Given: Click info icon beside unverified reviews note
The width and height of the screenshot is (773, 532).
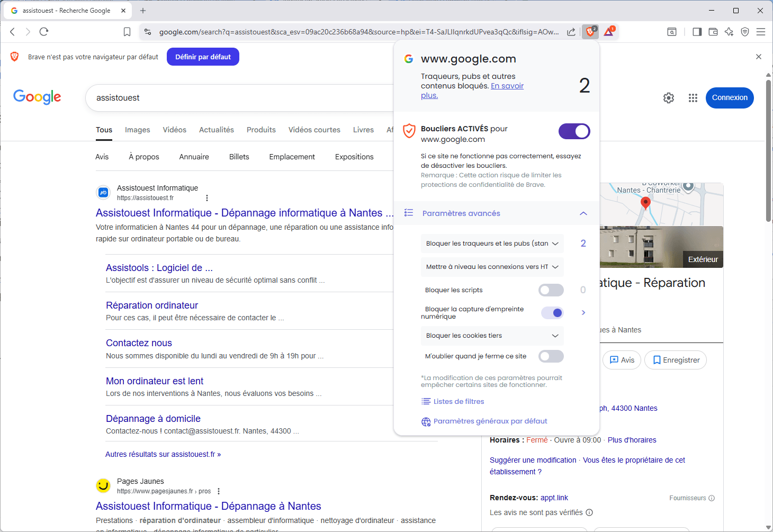Looking at the screenshot, I should tap(589, 512).
